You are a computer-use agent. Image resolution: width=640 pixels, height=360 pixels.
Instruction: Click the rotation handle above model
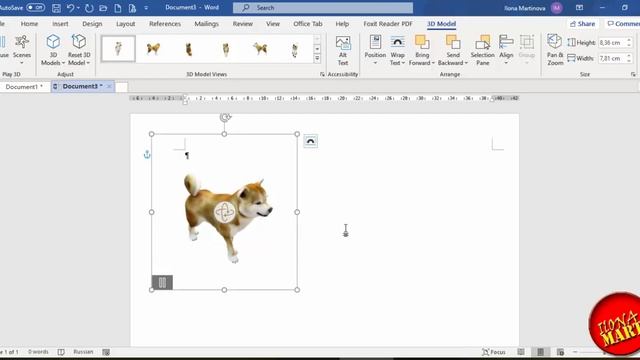[x=225, y=118]
